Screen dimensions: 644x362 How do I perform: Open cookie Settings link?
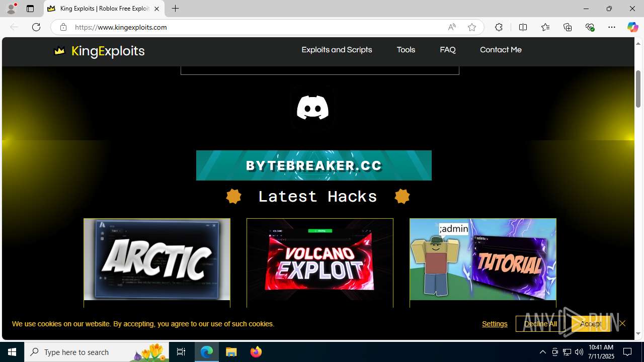[495, 324]
